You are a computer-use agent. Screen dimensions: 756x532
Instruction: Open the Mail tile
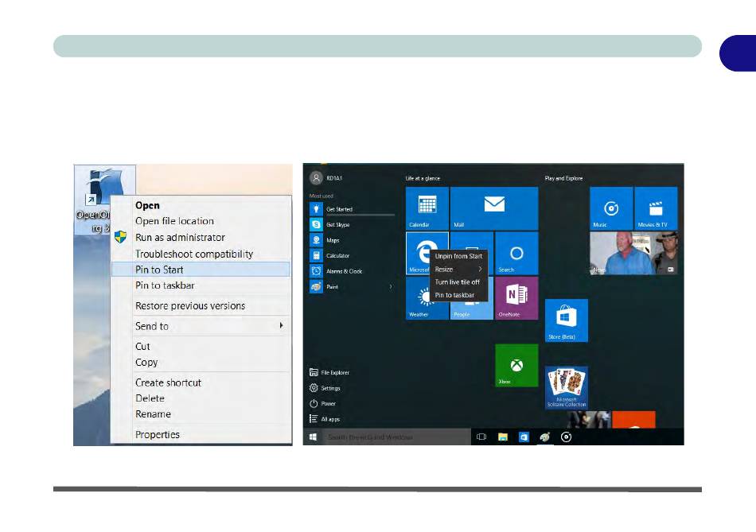tap(493, 208)
